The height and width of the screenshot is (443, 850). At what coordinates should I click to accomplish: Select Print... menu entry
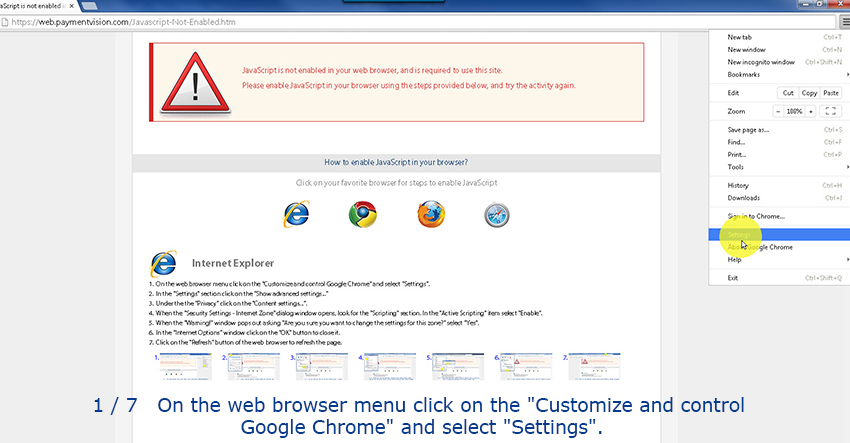click(x=780, y=155)
